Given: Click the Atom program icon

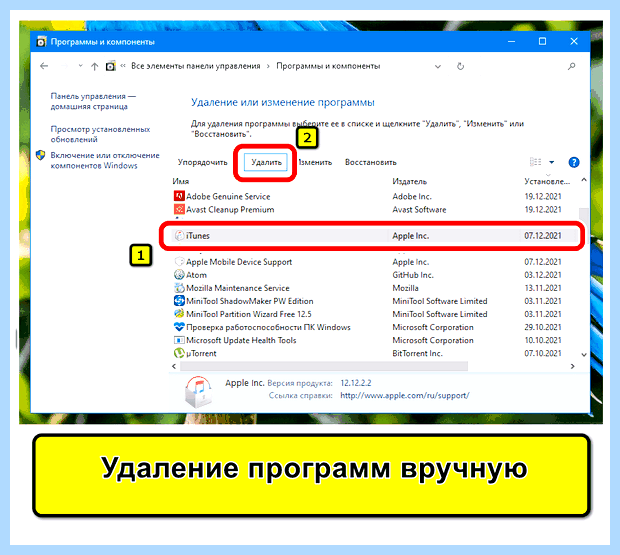Looking at the screenshot, I should click(x=179, y=274).
